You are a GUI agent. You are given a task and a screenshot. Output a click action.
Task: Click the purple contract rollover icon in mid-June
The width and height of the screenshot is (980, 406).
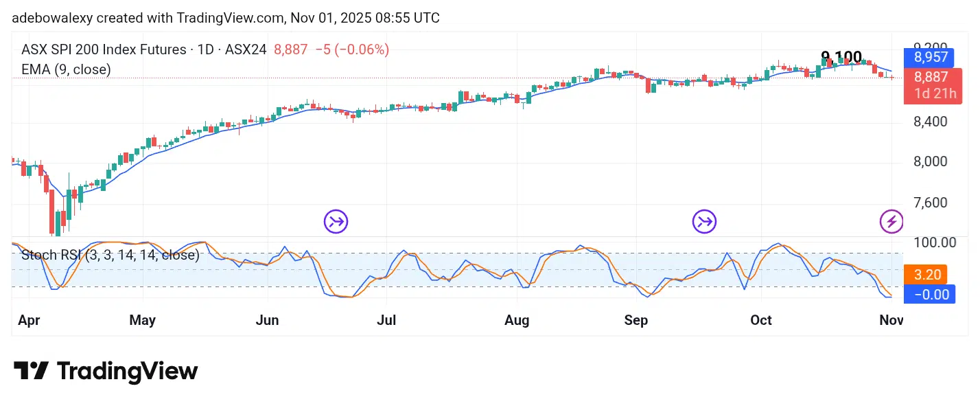[x=336, y=221]
